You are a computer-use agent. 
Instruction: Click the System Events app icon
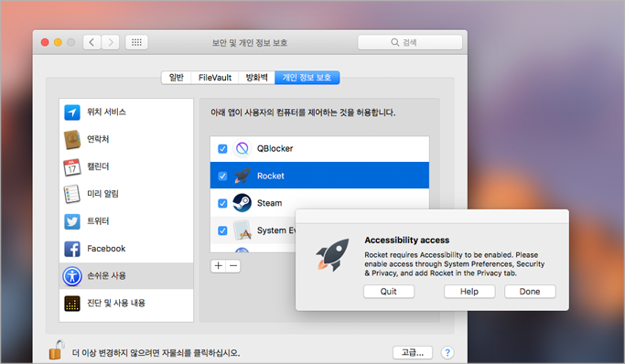(242, 230)
